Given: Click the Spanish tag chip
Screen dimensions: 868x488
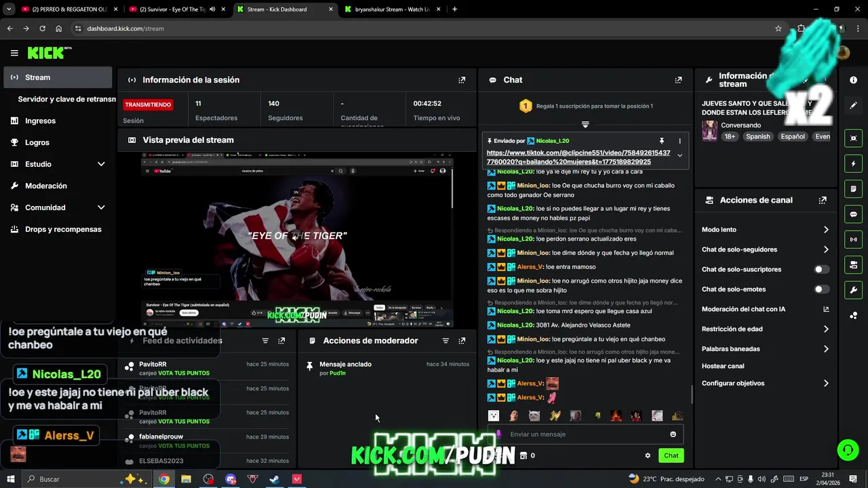Looking at the screenshot, I should (x=757, y=136).
